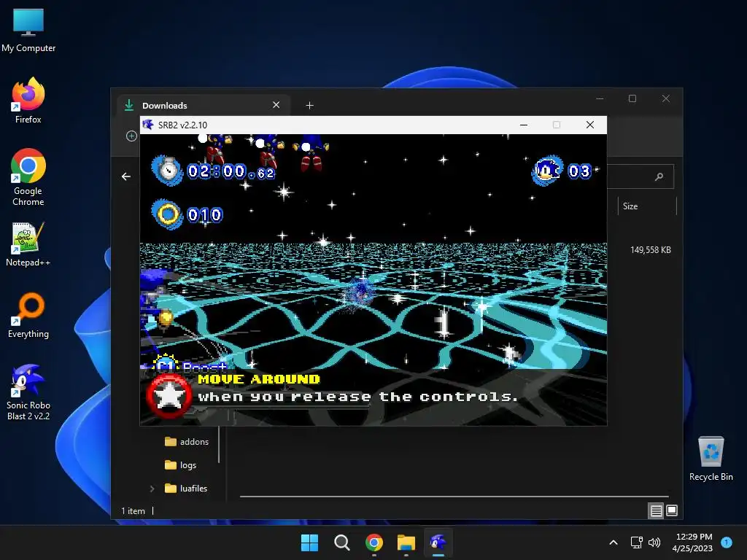This screenshot has height=560, width=747.
Task: Open volume control tray icon
Action: tap(654, 542)
